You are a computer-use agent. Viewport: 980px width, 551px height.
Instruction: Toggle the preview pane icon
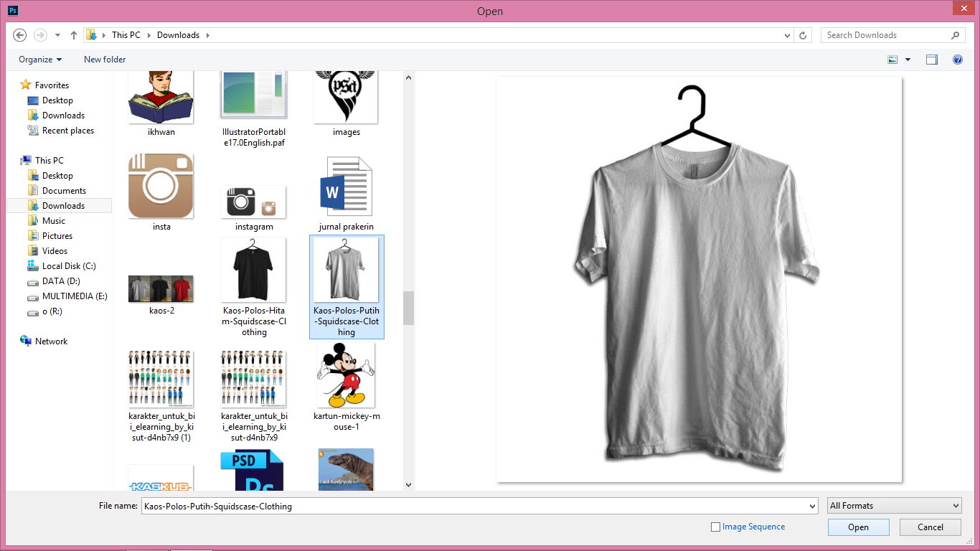[931, 60]
